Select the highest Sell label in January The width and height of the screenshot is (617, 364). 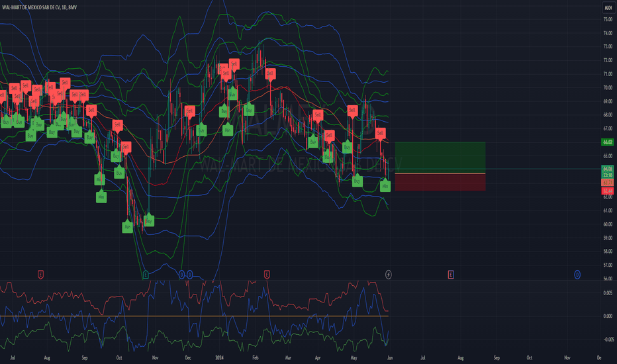pyautogui.click(x=234, y=65)
